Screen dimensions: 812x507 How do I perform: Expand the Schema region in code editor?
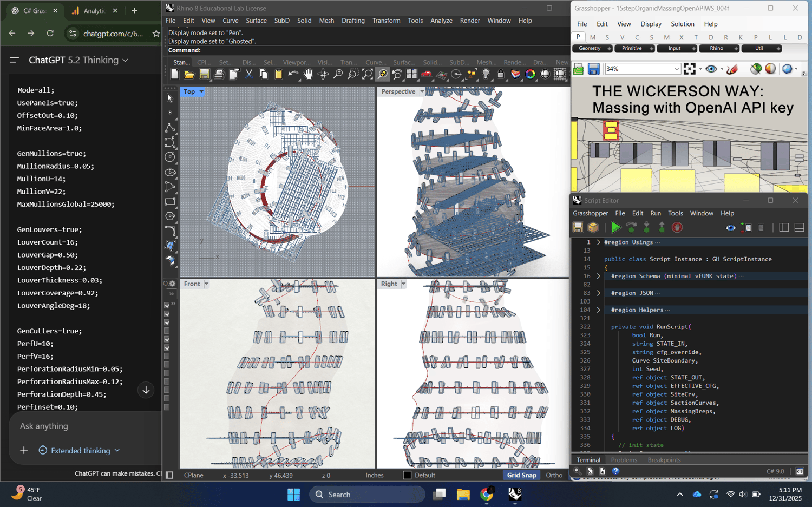coord(598,276)
